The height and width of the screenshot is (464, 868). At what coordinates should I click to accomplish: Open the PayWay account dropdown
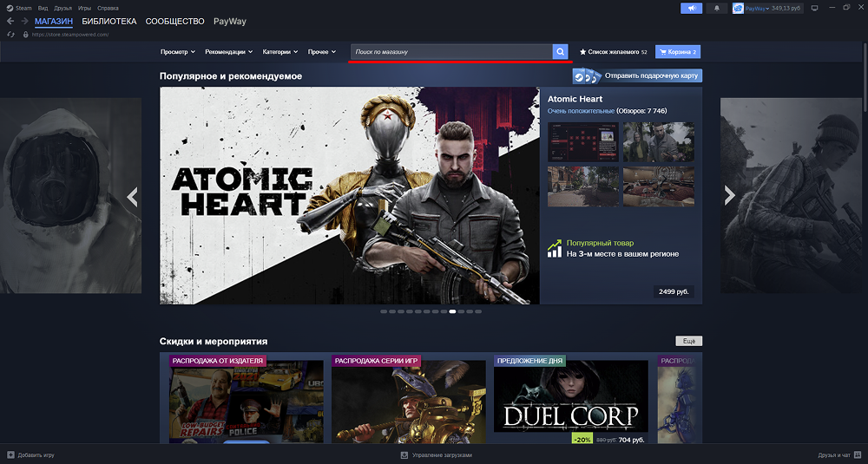[757, 9]
